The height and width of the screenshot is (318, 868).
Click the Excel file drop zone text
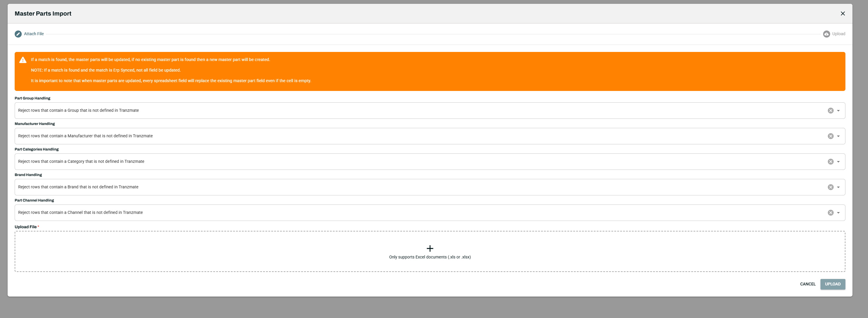(x=430, y=257)
